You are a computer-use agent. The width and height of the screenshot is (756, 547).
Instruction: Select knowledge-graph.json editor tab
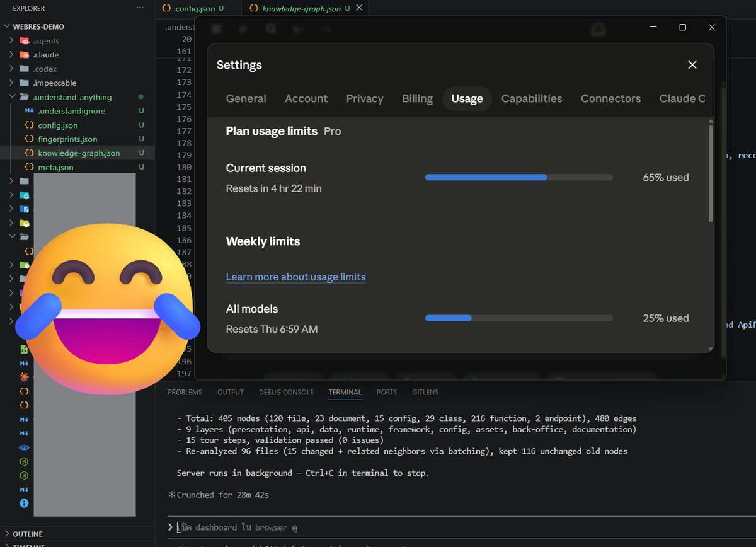pos(305,9)
